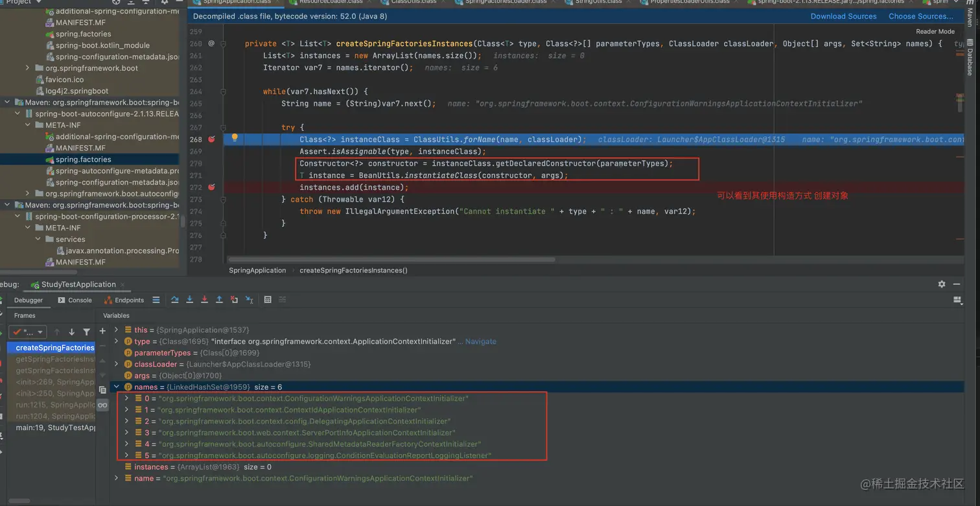The image size is (980, 506).
Task: Click the copy icon in Variables sidebar
Action: tap(102, 390)
